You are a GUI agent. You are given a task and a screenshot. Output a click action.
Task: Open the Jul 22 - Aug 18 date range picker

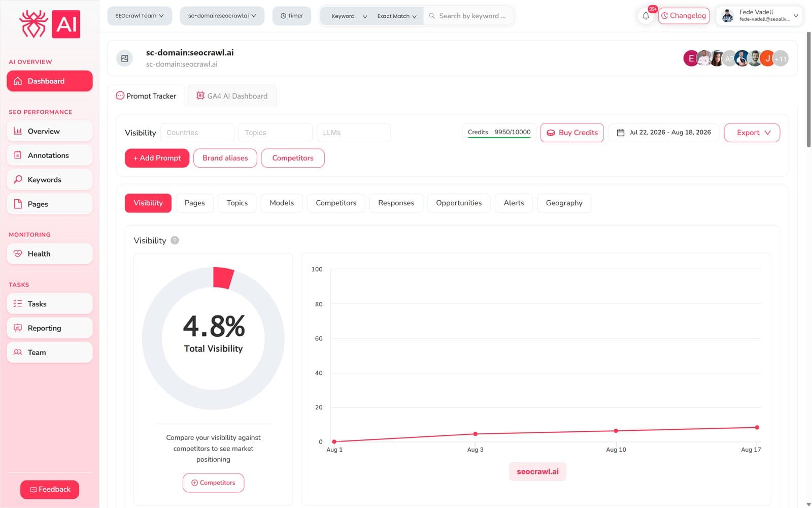(663, 133)
